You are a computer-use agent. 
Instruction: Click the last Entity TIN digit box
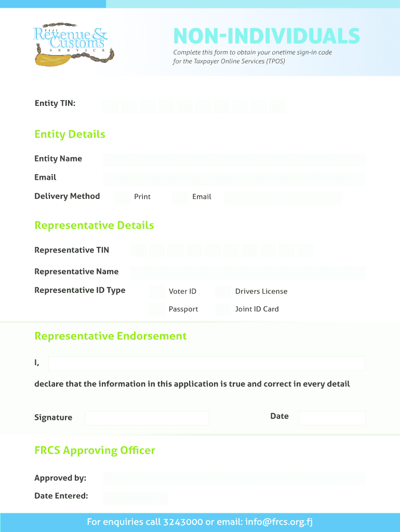[277, 107]
